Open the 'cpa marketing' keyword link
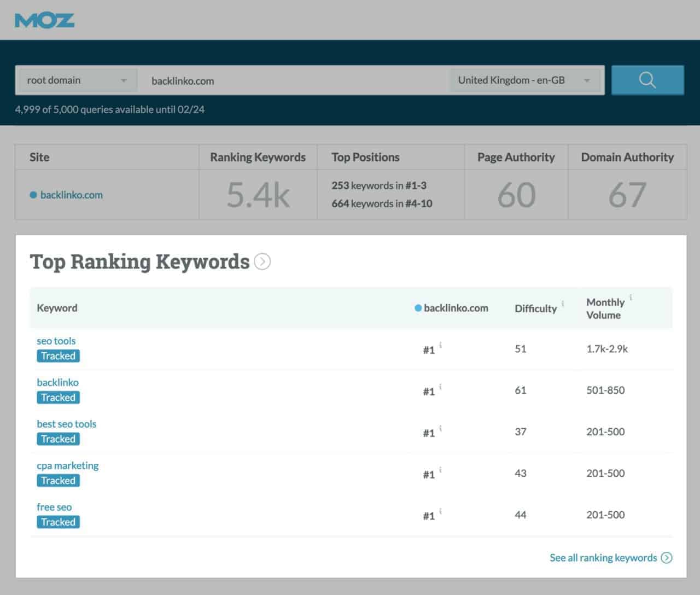 click(x=68, y=465)
